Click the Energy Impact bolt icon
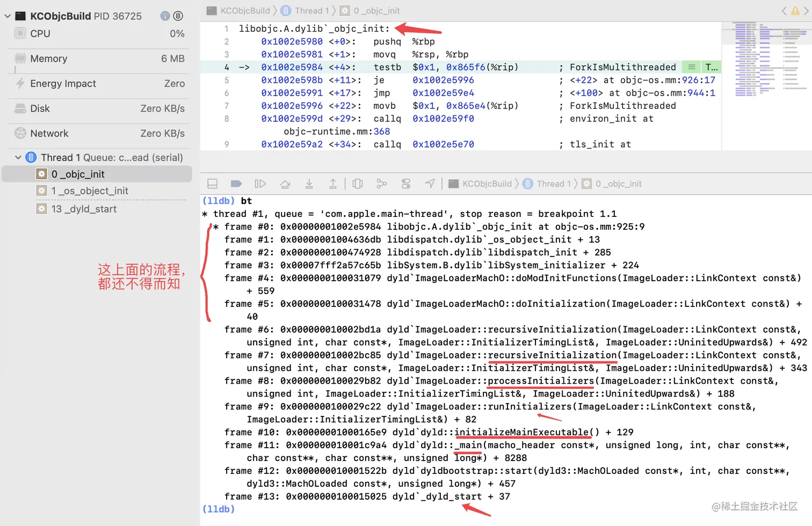The width and height of the screenshot is (812, 526). pos(20,83)
